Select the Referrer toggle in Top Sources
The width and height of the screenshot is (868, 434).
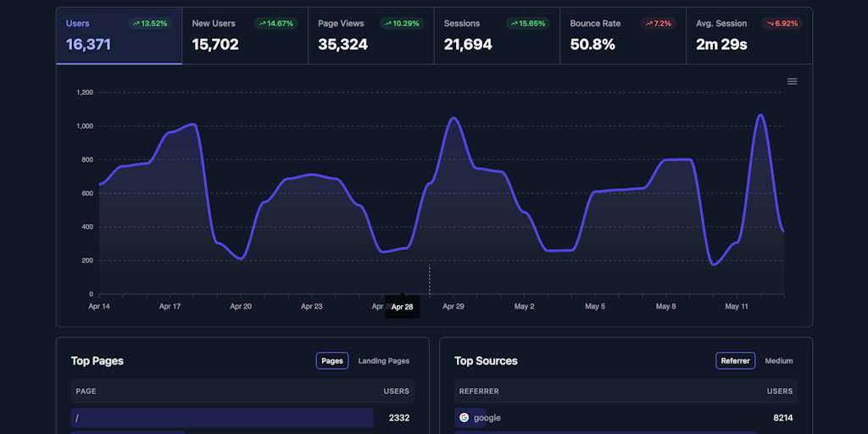[x=735, y=361]
